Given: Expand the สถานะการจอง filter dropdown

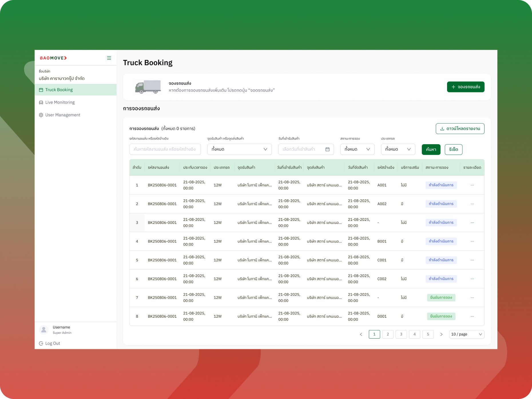Looking at the screenshot, I should tap(357, 149).
